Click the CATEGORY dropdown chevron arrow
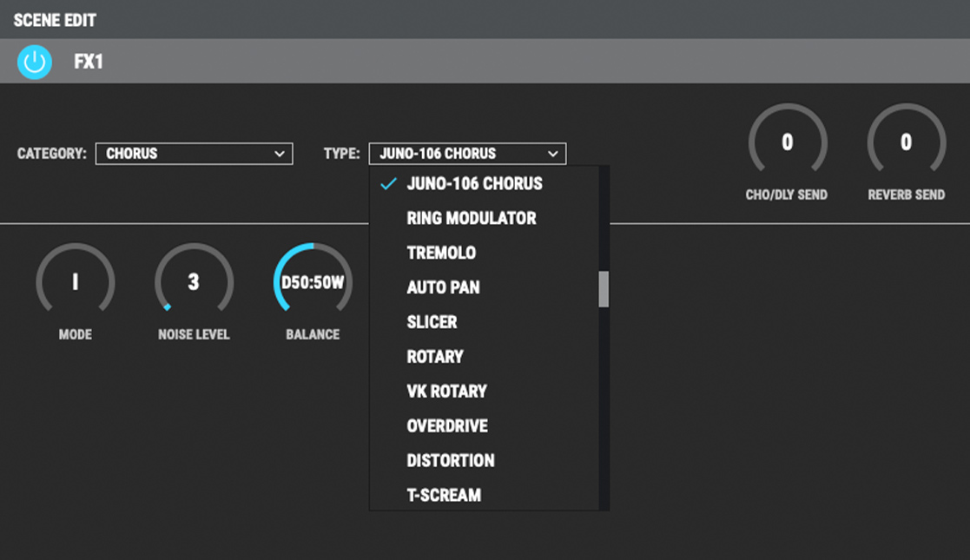970x560 pixels. [x=280, y=154]
